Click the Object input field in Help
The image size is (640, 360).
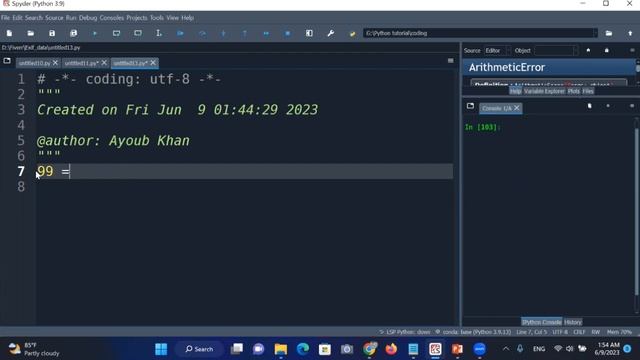(x=556, y=51)
